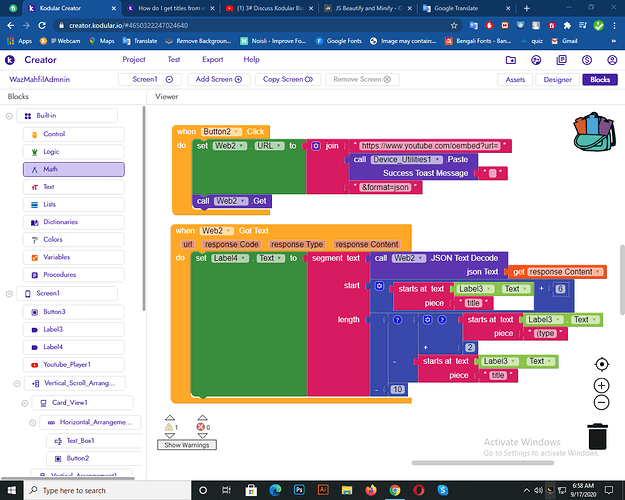The width and height of the screenshot is (625, 500).
Task: Collapse the Built-in blocks category
Action: point(11,116)
